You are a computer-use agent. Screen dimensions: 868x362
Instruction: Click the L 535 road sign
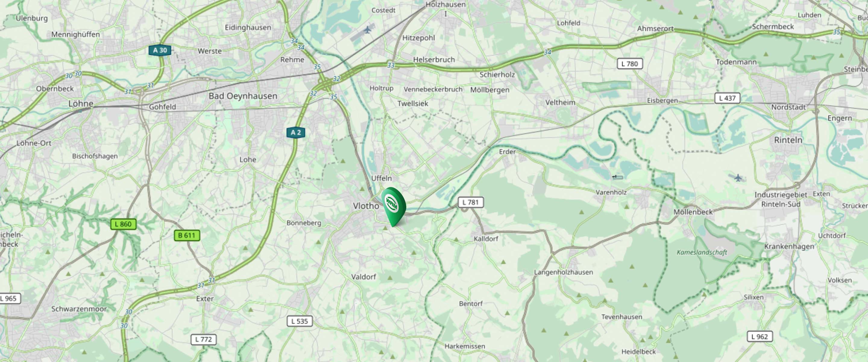pyautogui.click(x=300, y=321)
